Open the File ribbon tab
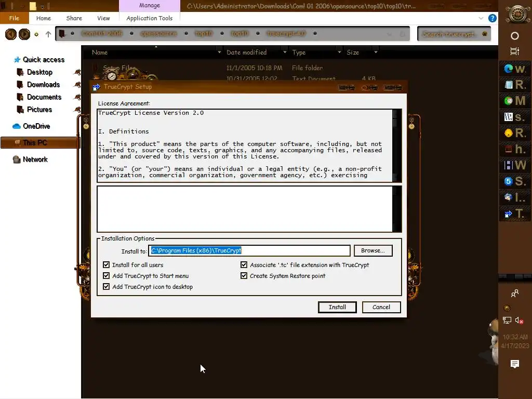This screenshot has width=532, height=399. (x=14, y=18)
